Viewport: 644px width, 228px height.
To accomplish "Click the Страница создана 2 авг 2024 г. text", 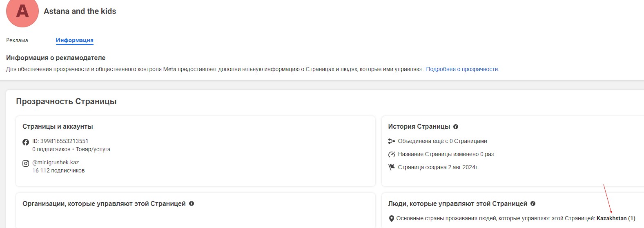I will click(439, 167).
